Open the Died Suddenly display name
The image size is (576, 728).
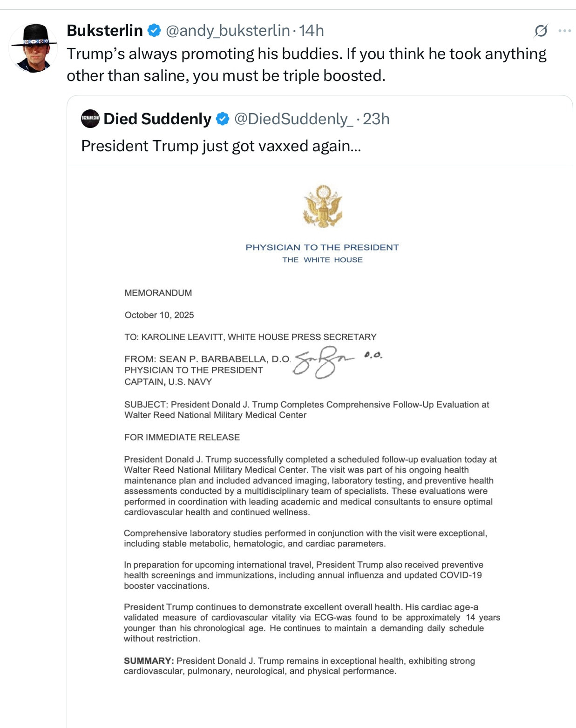point(157,119)
